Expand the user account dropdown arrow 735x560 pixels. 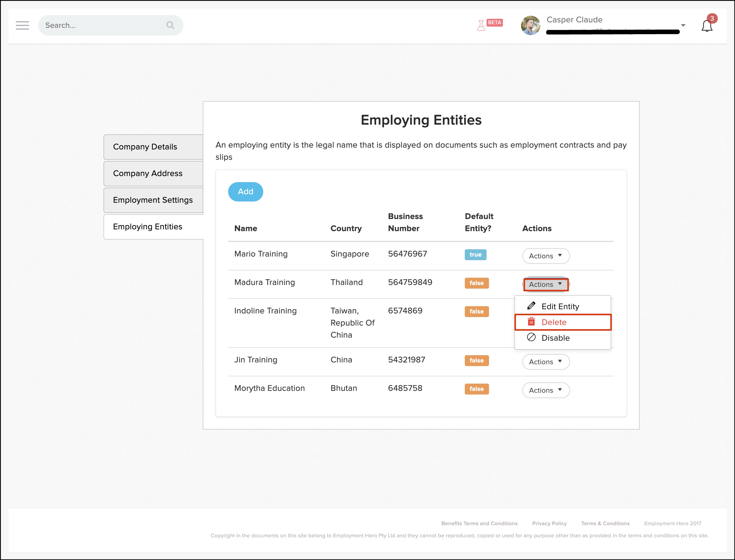coord(683,25)
